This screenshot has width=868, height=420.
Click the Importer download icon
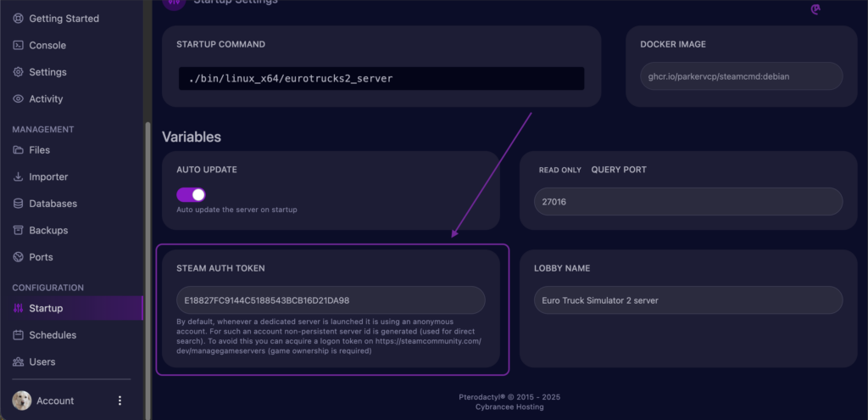[x=19, y=176]
